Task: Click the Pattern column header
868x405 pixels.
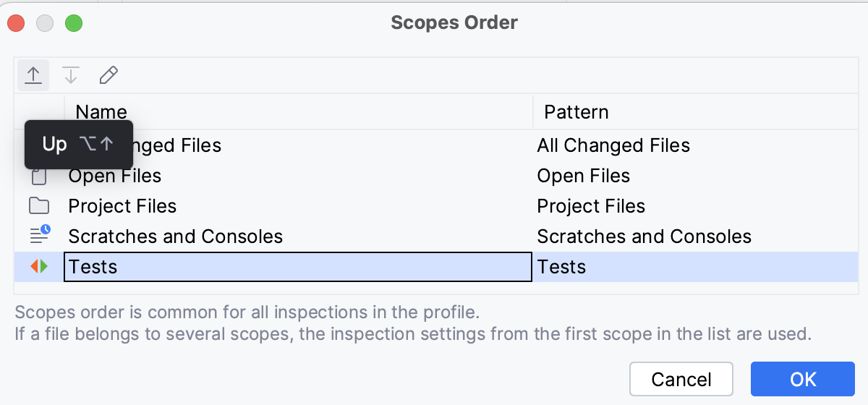Action: point(576,112)
